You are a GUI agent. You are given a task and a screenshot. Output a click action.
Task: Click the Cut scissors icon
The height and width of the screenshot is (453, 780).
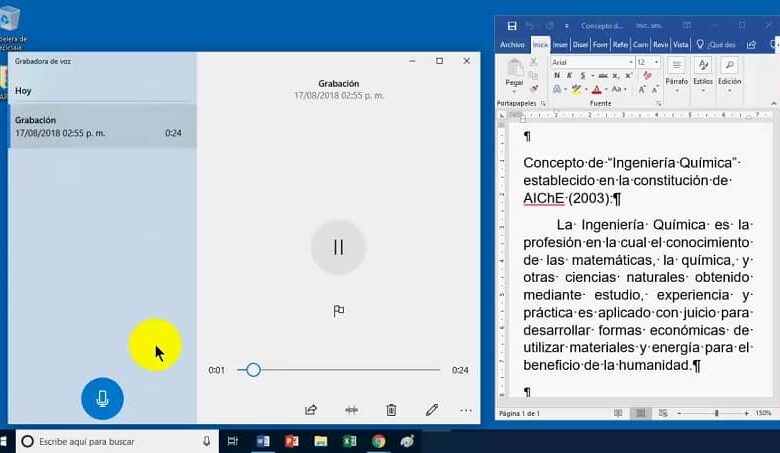(534, 62)
